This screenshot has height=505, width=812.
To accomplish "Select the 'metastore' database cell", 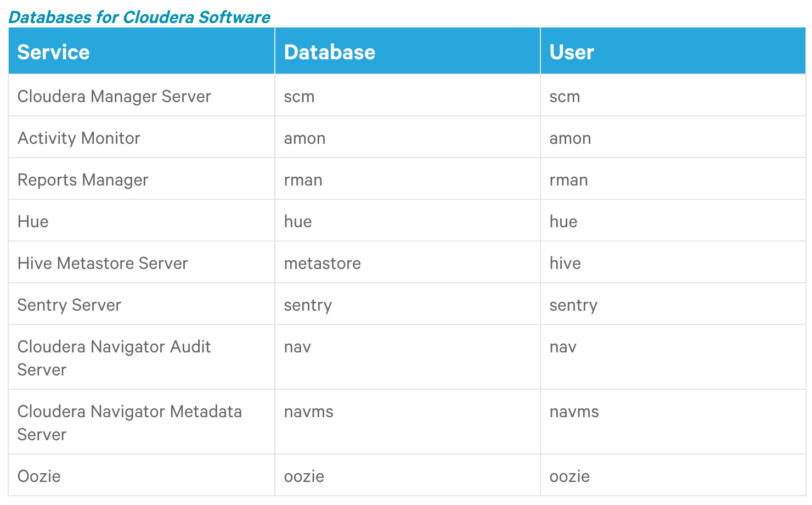I will pyautogui.click(x=323, y=263).
